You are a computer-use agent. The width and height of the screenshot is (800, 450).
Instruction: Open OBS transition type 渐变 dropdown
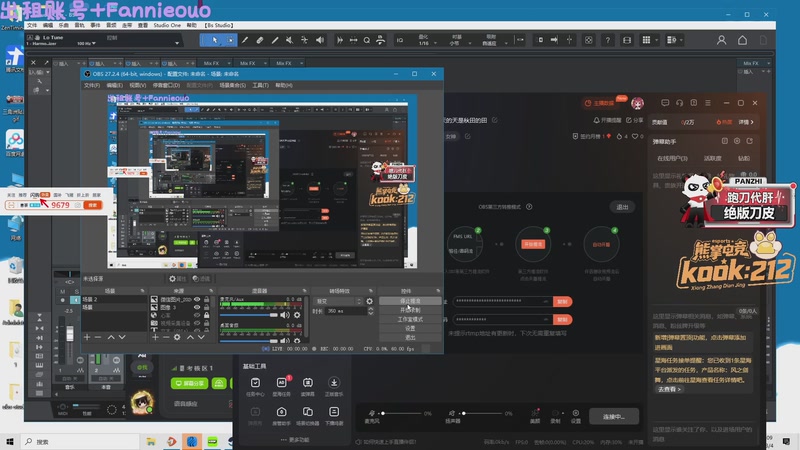point(338,301)
